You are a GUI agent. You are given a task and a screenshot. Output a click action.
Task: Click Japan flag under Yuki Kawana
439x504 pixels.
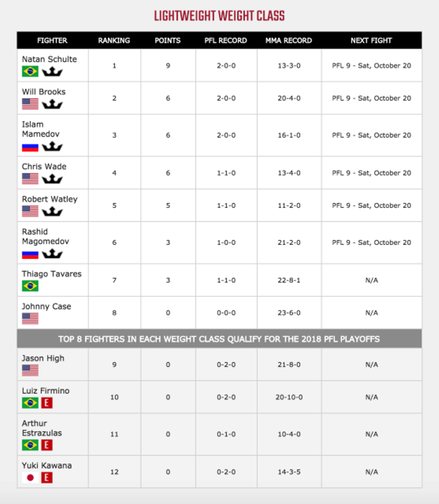point(30,478)
